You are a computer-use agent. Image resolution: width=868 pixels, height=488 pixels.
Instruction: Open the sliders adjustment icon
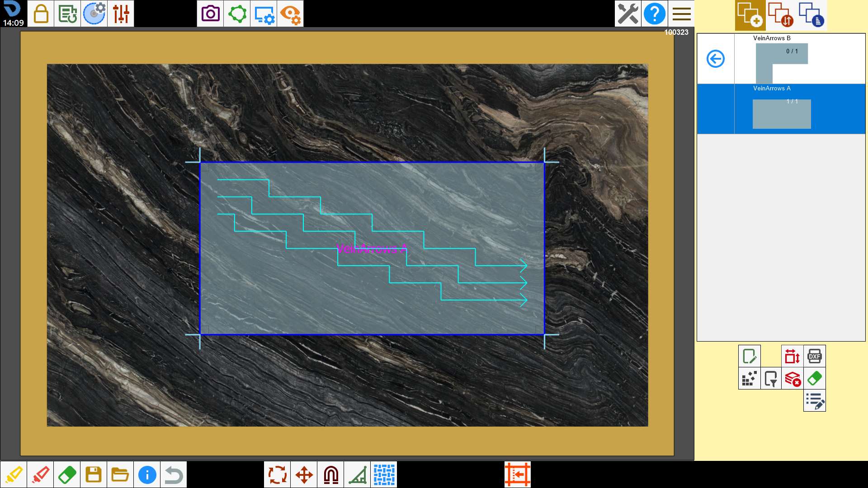tap(121, 14)
